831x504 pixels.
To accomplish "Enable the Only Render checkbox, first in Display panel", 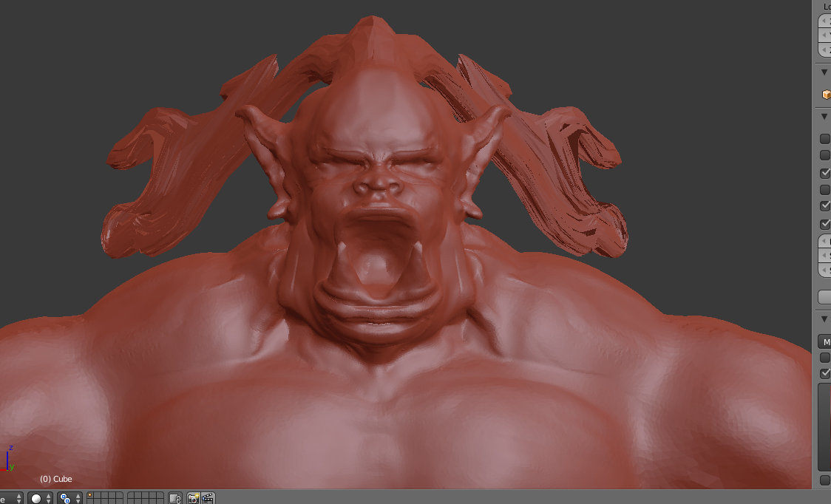I will 825,139.
